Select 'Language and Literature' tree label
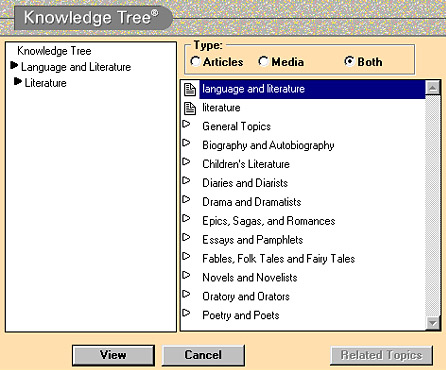The width and height of the screenshot is (446, 370). click(76, 67)
